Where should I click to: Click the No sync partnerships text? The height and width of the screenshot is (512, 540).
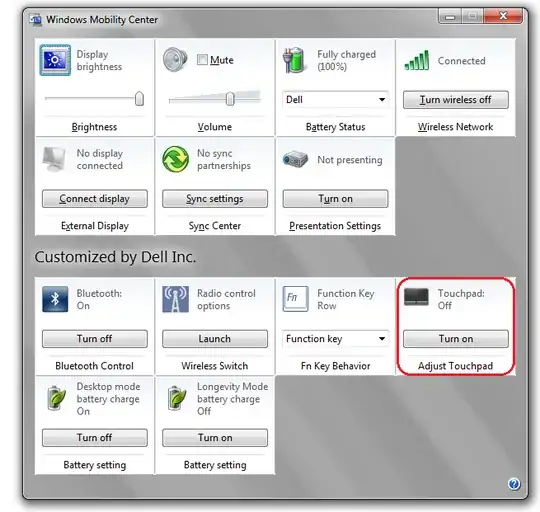[224, 159]
